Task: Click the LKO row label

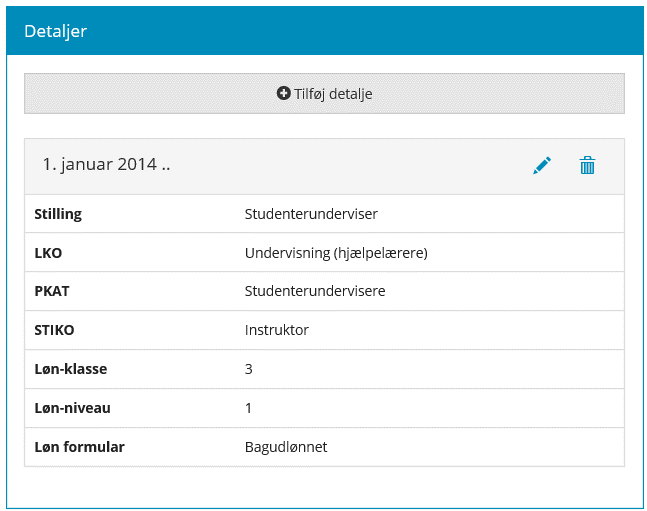Action: click(x=48, y=253)
